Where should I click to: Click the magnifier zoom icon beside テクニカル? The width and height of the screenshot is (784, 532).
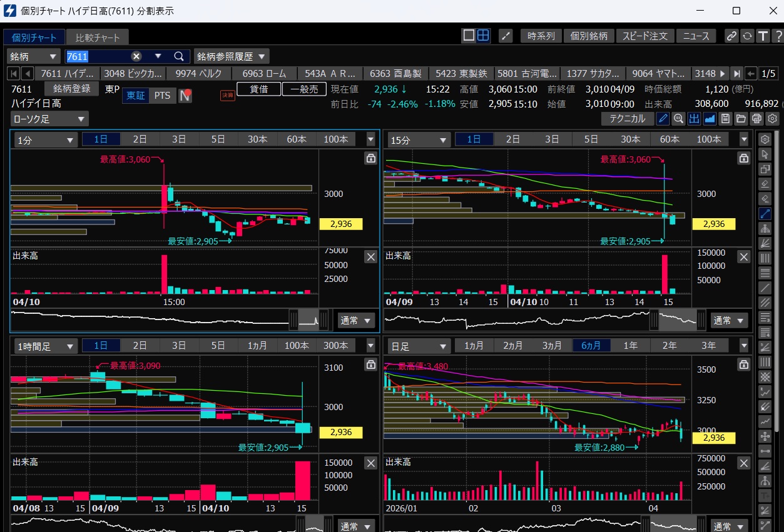point(678,119)
